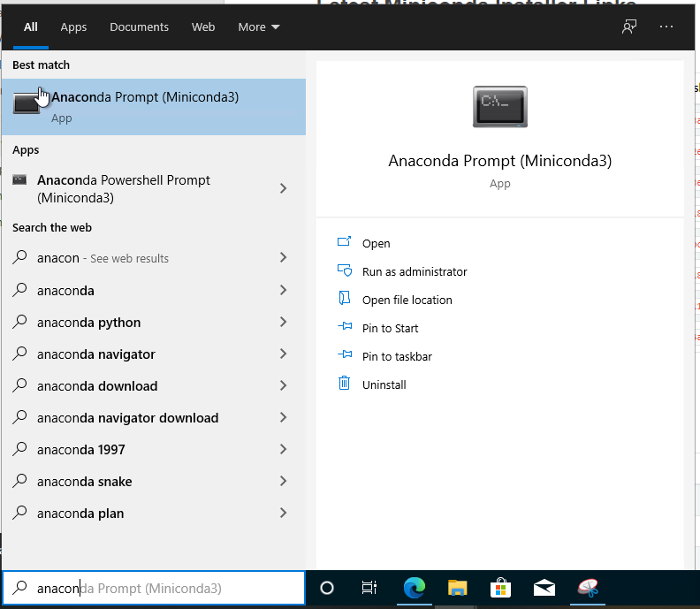Click in the taskbar search text box

pos(154,588)
